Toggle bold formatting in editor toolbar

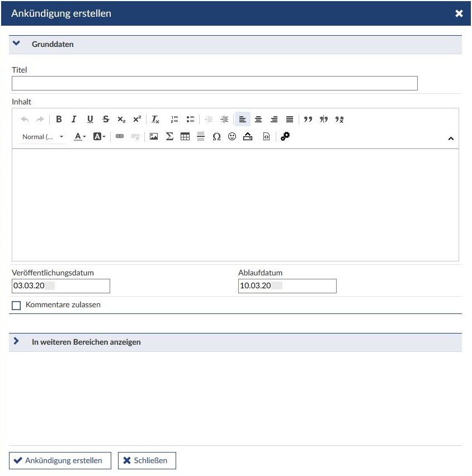(x=59, y=119)
